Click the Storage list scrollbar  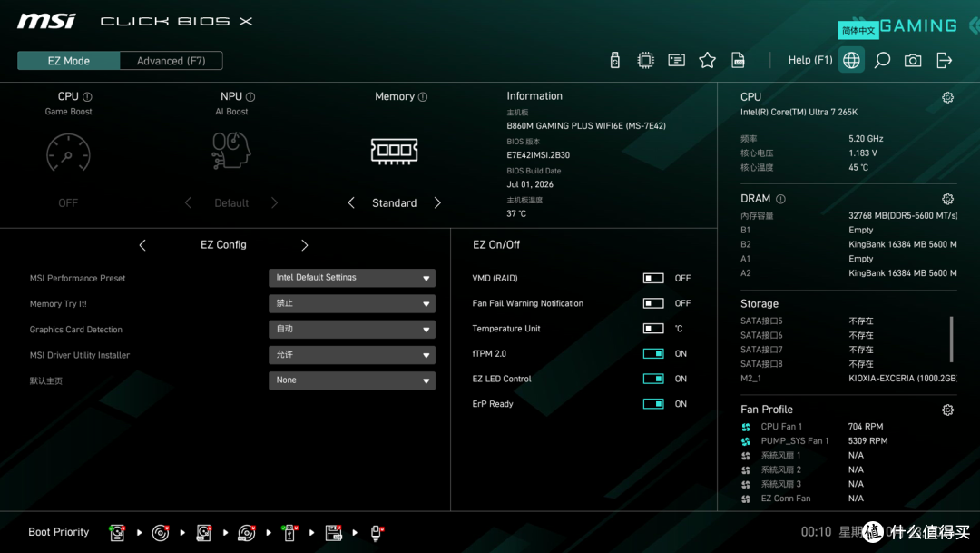pos(951,339)
